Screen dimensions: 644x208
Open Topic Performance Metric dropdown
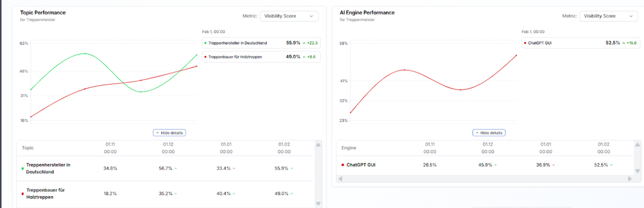(289, 16)
